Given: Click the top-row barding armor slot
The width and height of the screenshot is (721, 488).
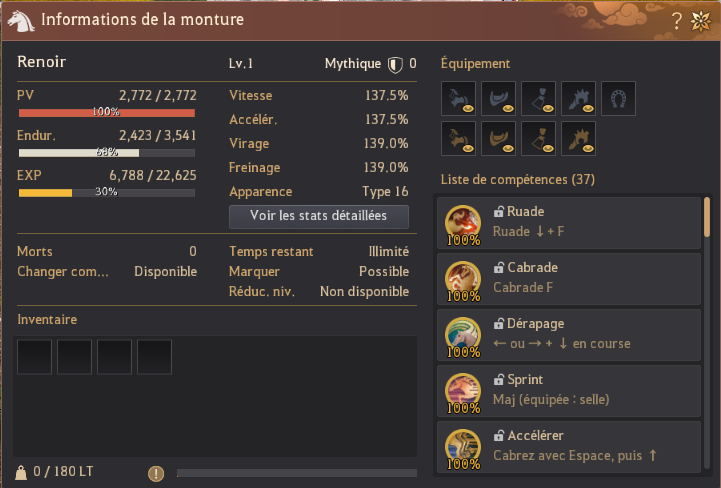Looking at the screenshot, I should pyautogui.click(x=458, y=98).
